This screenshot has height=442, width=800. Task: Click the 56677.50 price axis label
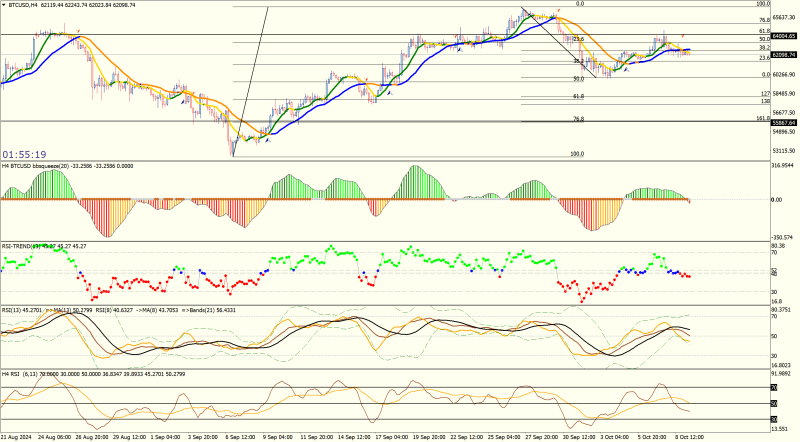coord(784,112)
